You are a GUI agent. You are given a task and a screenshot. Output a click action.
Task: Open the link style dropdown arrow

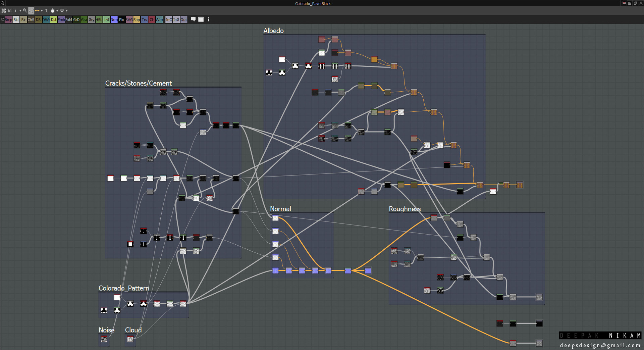(42, 11)
